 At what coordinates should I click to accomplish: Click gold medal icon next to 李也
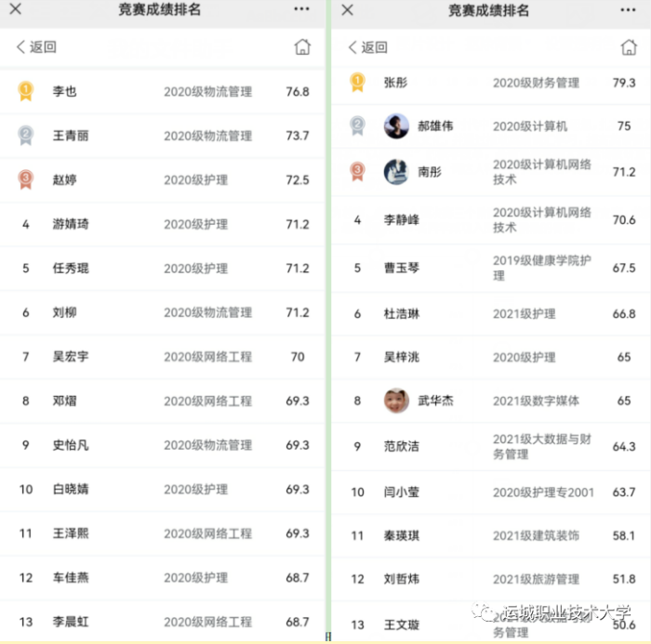(x=26, y=91)
